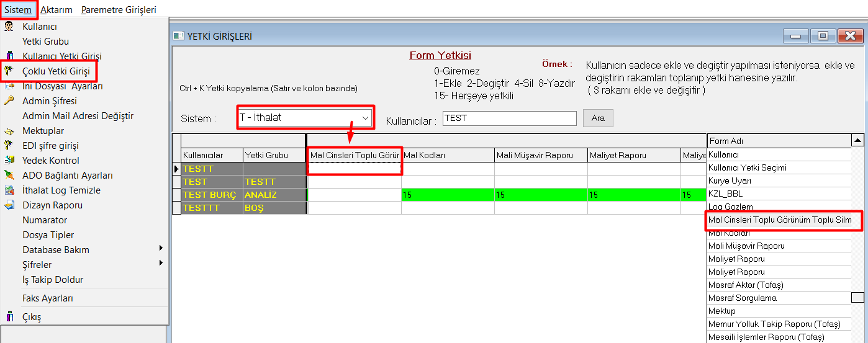Click the Admin Şifresi key icon
This screenshot has width=868, height=343.
(x=9, y=101)
